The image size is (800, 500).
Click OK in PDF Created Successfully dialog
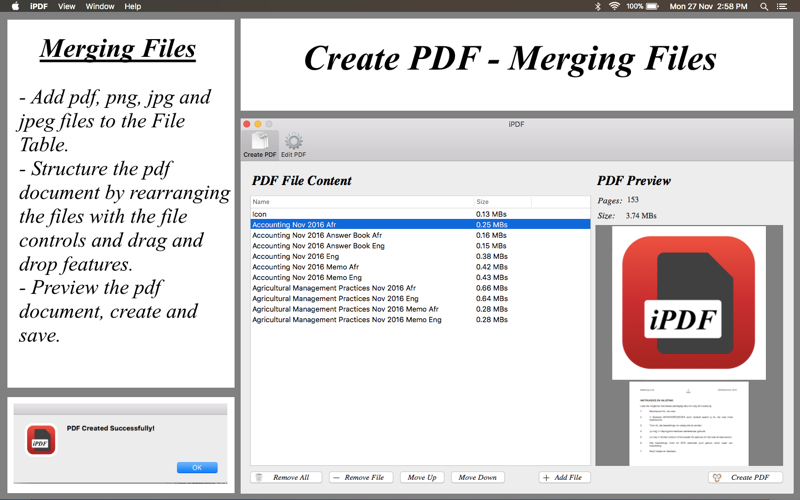coord(197,467)
